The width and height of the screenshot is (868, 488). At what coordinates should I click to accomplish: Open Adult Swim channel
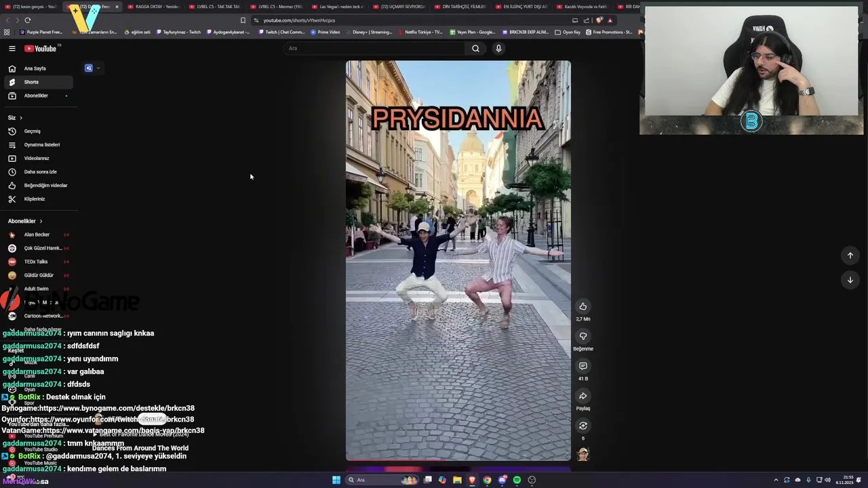[38, 289]
